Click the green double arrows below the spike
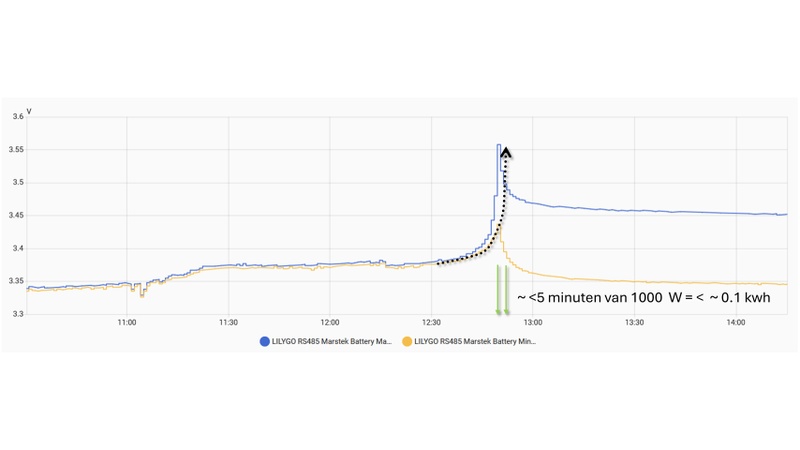The height and width of the screenshot is (450, 800). [502, 289]
